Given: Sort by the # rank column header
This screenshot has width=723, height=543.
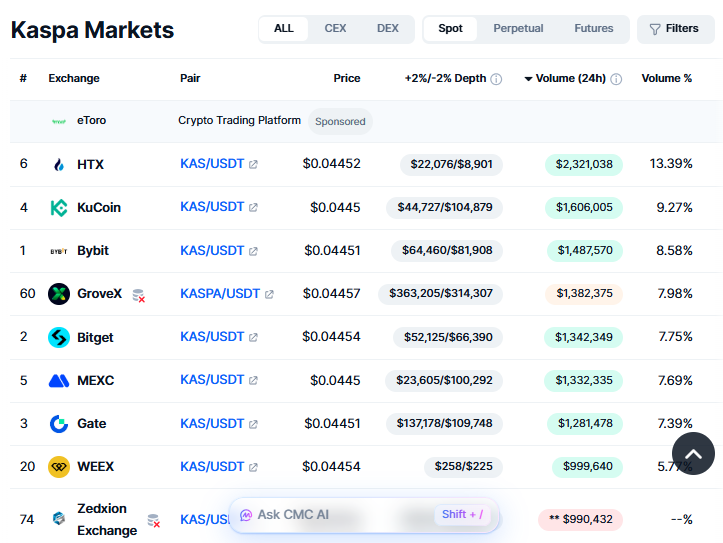Looking at the screenshot, I should click(x=23, y=78).
